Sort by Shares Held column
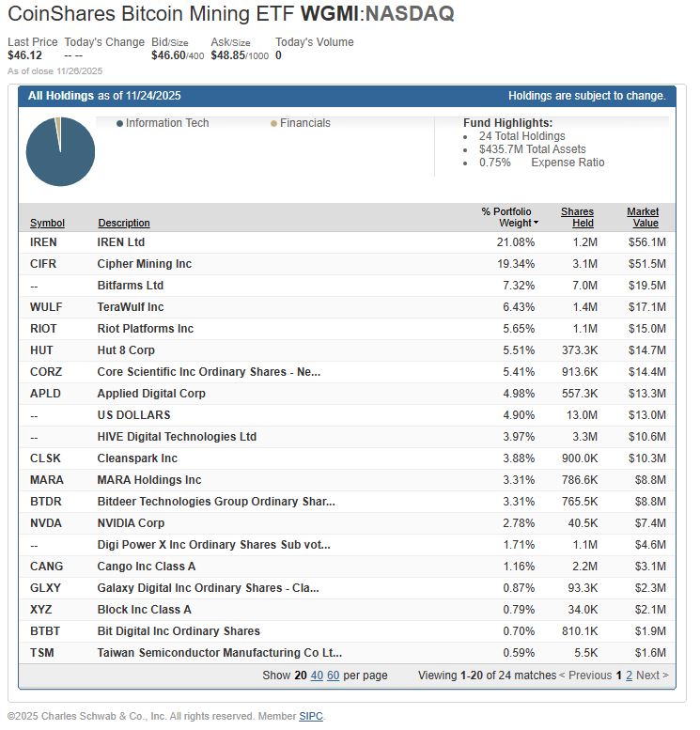Screen dimensions: 700x730 (577, 217)
